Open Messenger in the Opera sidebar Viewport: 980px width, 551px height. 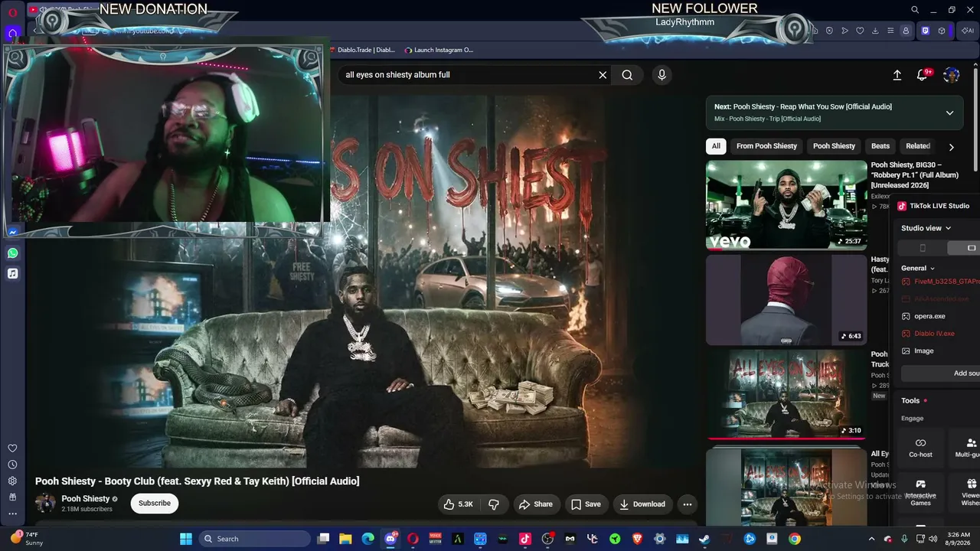click(x=12, y=232)
